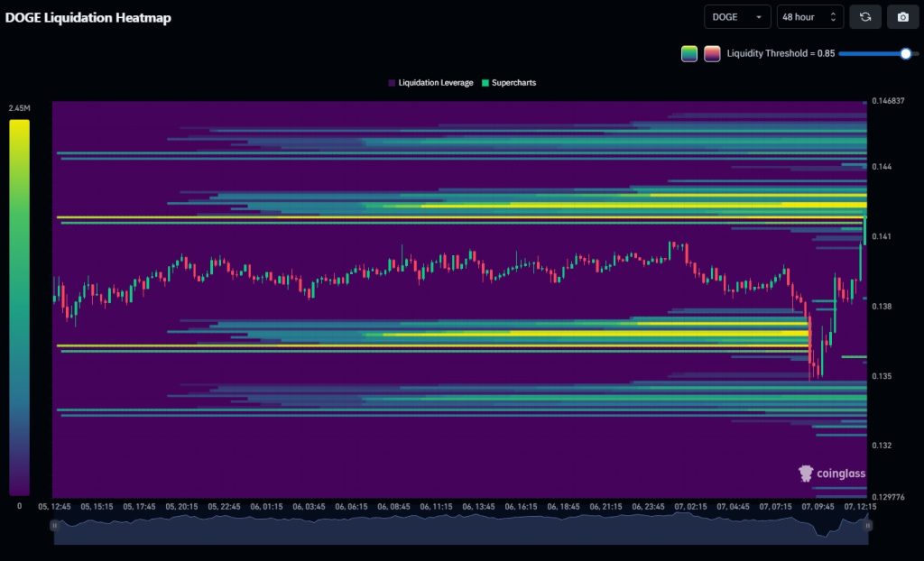Click the coinglass watermark logo
Image resolution: width=924 pixels, height=561 pixels.
coord(831,474)
